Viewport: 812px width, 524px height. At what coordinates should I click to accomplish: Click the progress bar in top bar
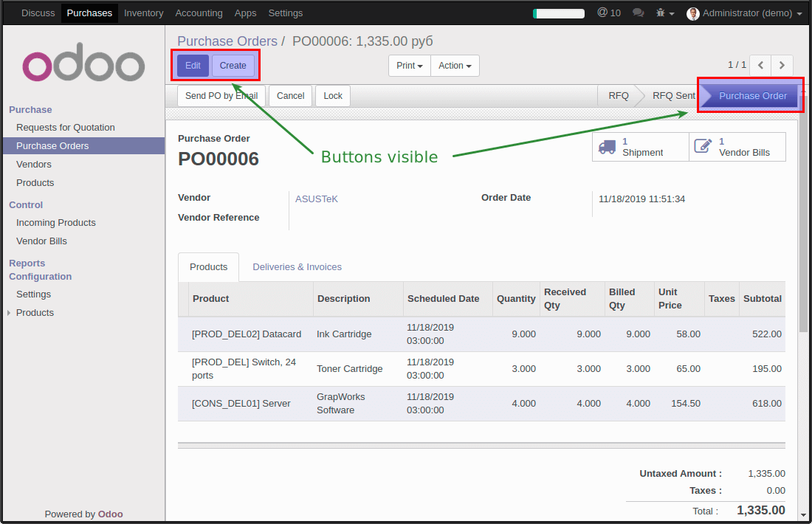click(559, 13)
